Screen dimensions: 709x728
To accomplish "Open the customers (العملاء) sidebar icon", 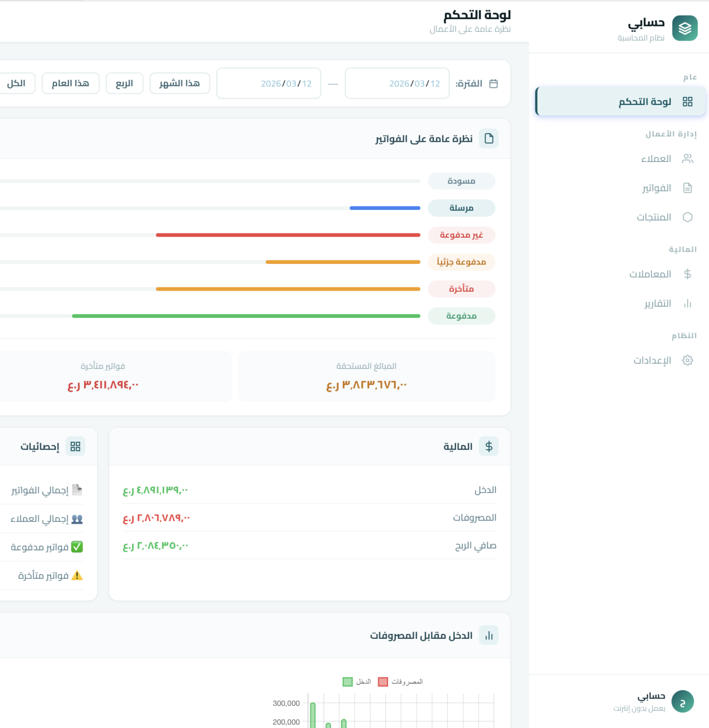I will pyautogui.click(x=687, y=159).
